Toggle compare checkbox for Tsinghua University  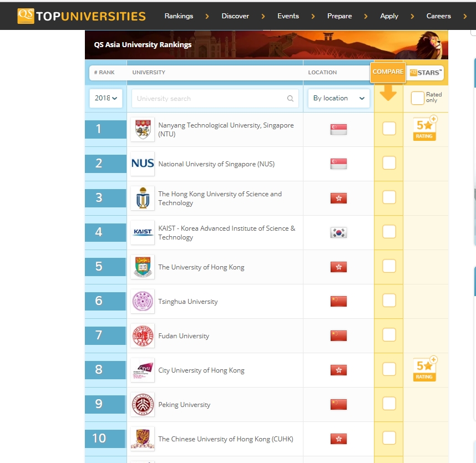(389, 301)
